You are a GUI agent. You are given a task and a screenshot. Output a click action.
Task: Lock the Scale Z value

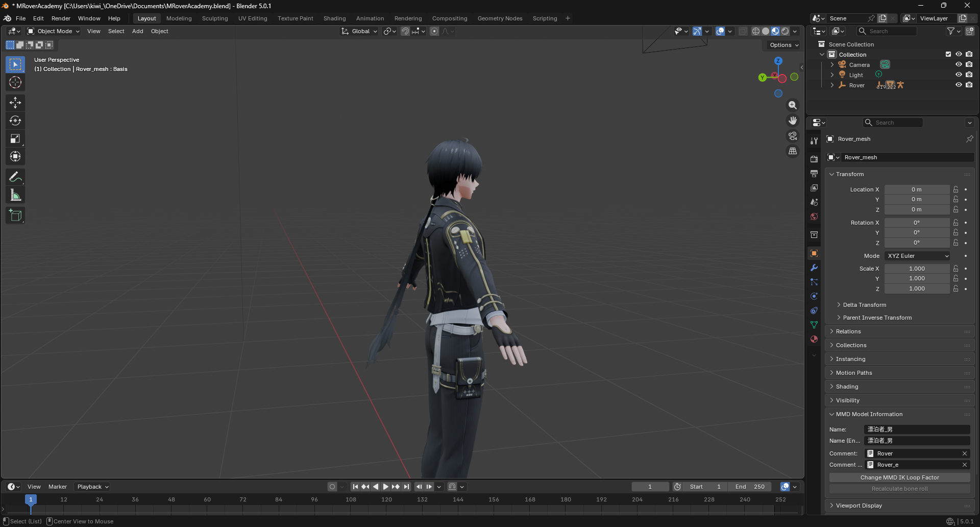[955, 289]
